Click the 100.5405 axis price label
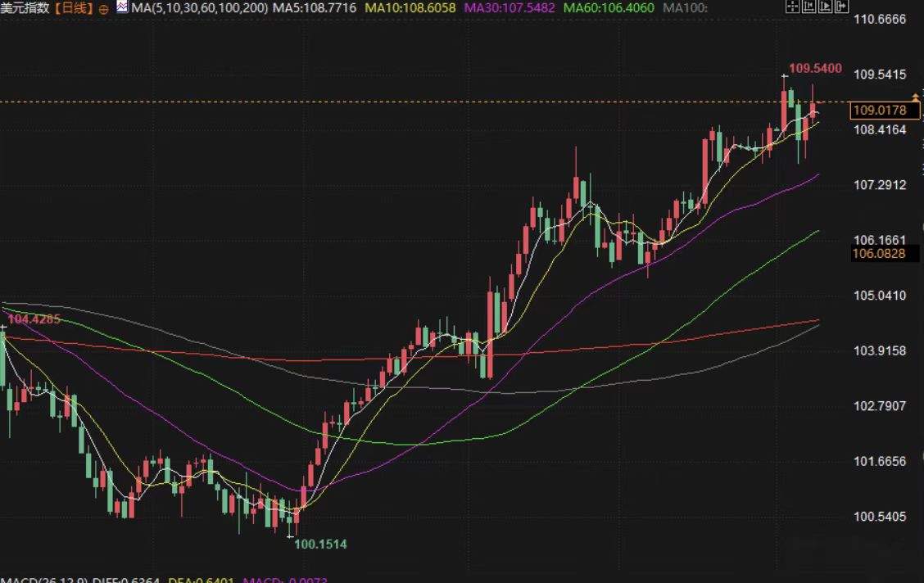Screen dimensions: 924x583 click(x=880, y=517)
